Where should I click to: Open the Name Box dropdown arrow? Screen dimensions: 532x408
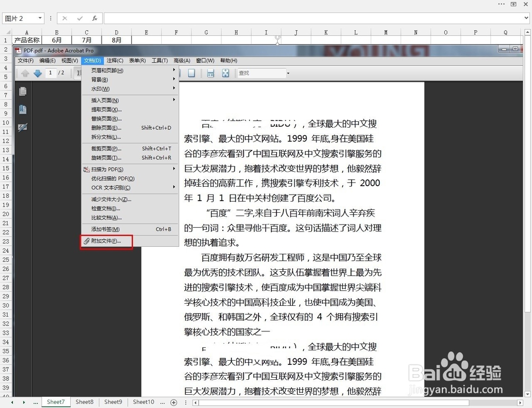pos(40,18)
